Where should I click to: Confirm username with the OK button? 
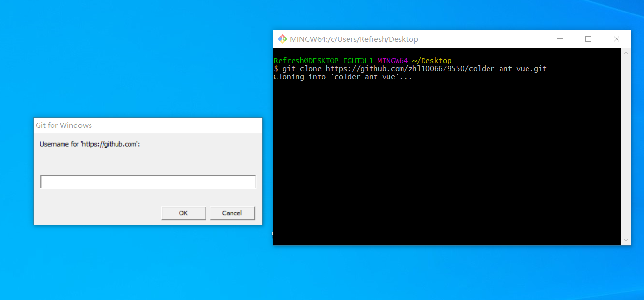pos(183,213)
